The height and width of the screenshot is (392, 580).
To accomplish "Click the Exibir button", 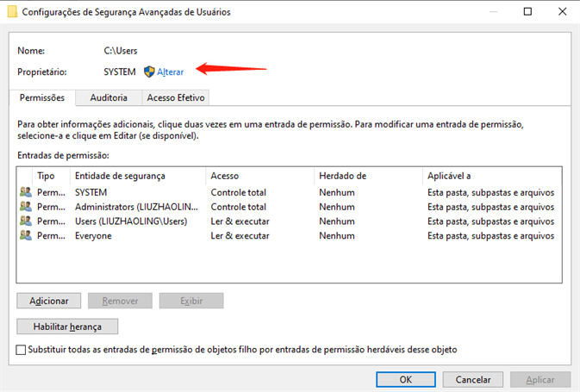I will click(x=191, y=301).
